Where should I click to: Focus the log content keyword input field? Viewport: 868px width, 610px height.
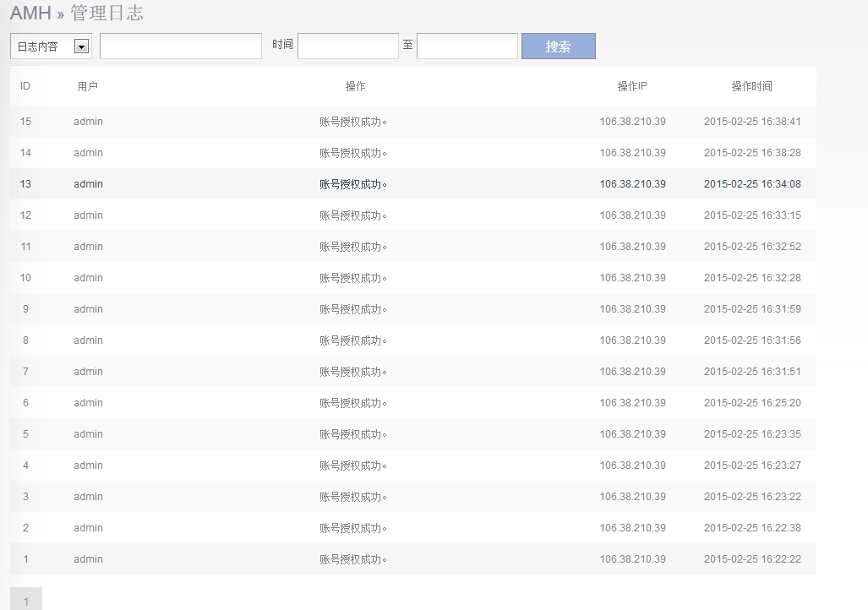click(x=181, y=46)
